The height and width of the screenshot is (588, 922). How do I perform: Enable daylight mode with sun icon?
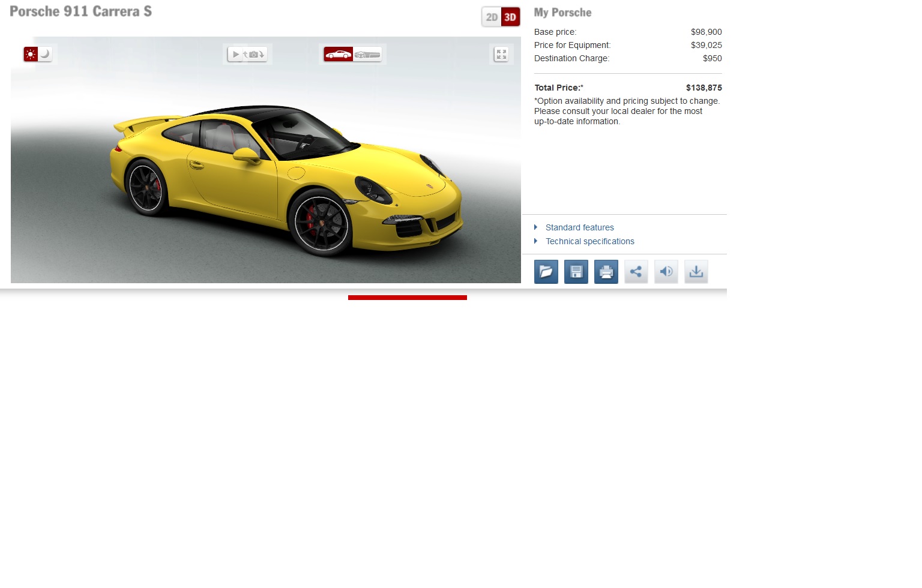click(31, 54)
